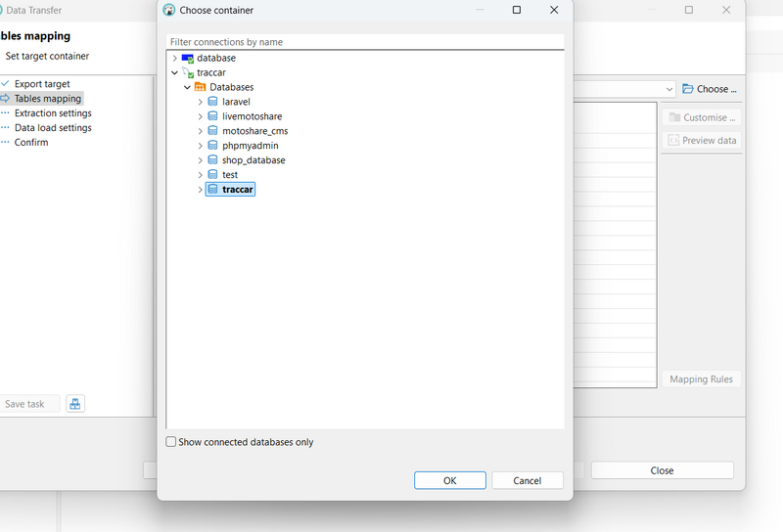Open the Data load settings step

click(x=53, y=128)
